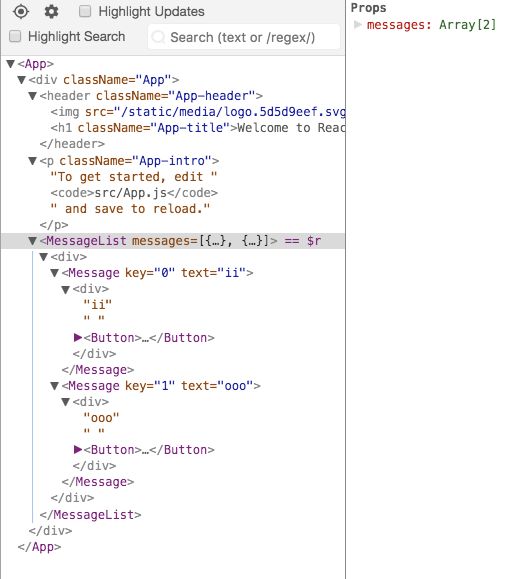
Task: Activate the element inspector target icon
Action: point(21,11)
